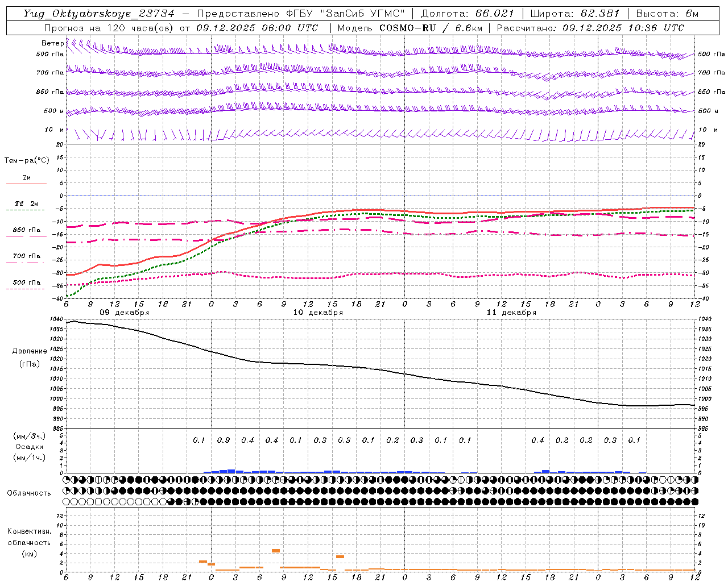Click the Долгота: 66.021 header field
Viewport: 728px width, 582px height.
pyautogui.click(x=468, y=14)
